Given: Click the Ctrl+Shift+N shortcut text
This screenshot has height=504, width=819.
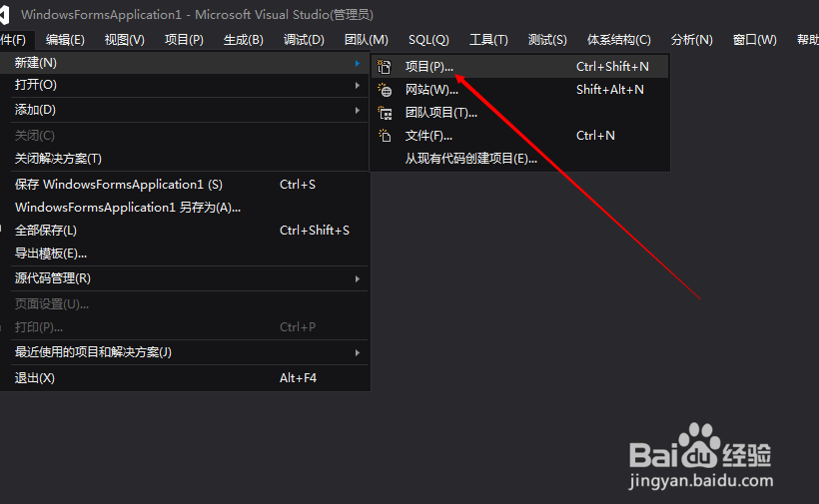Looking at the screenshot, I should (612, 67).
